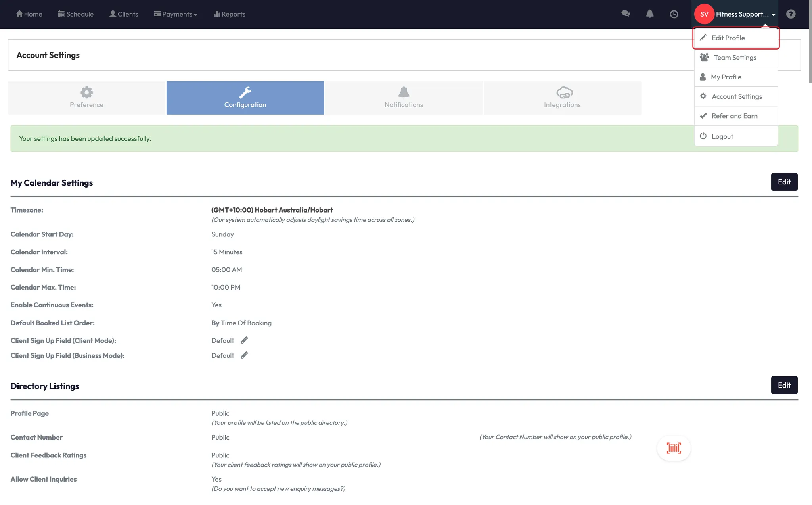The height and width of the screenshot is (505, 812).
Task: Switch to the Preference tab
Action: 86,98
